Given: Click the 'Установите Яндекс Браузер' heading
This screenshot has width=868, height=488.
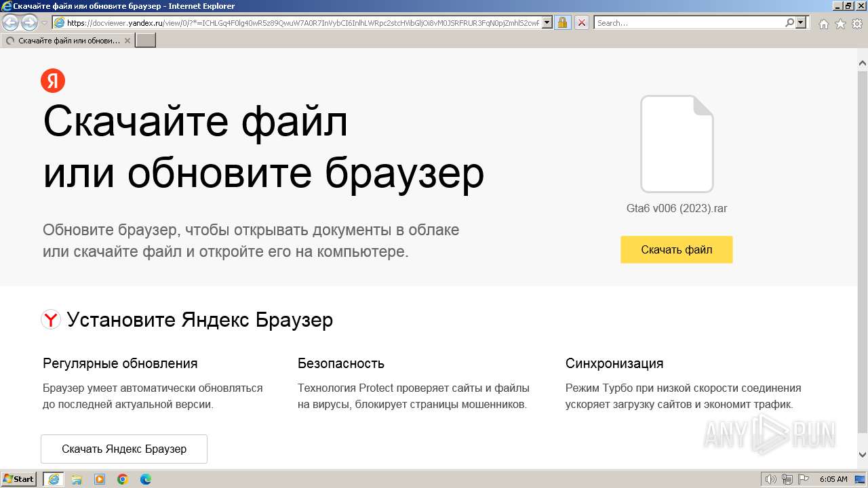Looking at the screenshot, I should [x=199, y=319].
